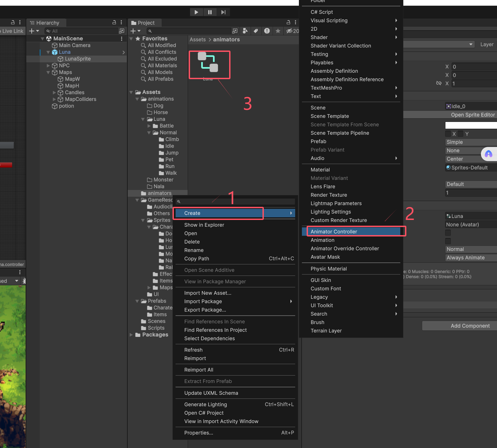The height and width of the screenshot is (448, 497).
Task: Open the Idle folder in Project tree
Action: (169, 146)
